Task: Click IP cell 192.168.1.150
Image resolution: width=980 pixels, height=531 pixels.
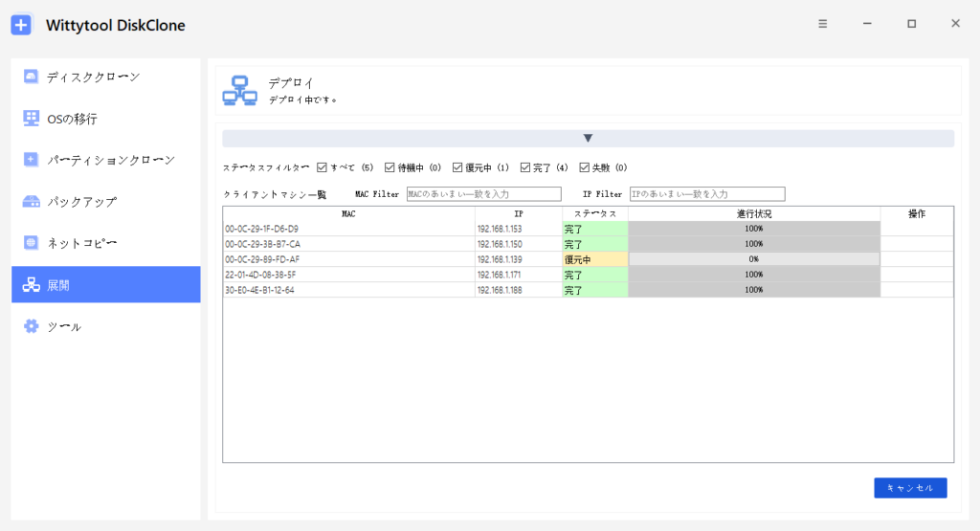Action: [x=519, y=244]
